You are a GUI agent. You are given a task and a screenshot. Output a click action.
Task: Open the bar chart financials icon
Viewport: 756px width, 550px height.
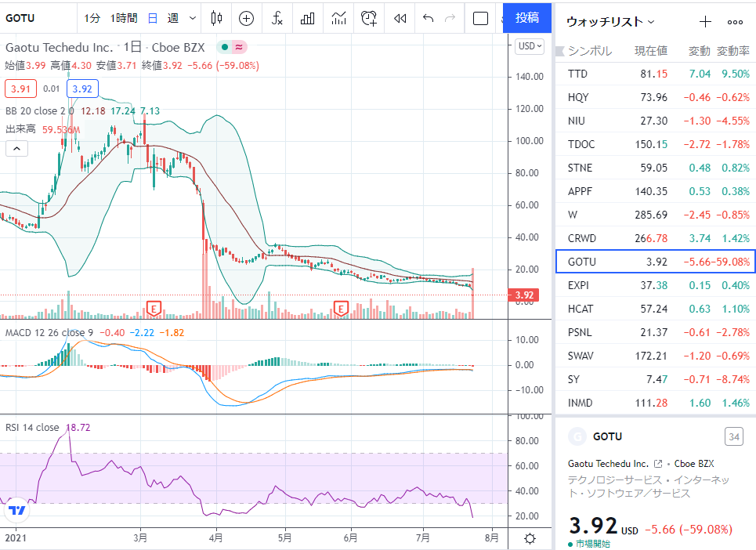[x=308, y=18]
